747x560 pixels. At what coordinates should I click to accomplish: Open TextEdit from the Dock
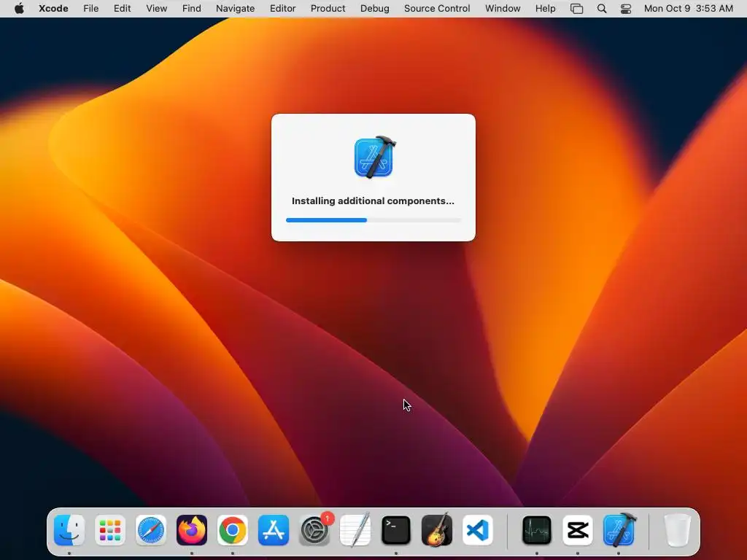click(355, 530)
